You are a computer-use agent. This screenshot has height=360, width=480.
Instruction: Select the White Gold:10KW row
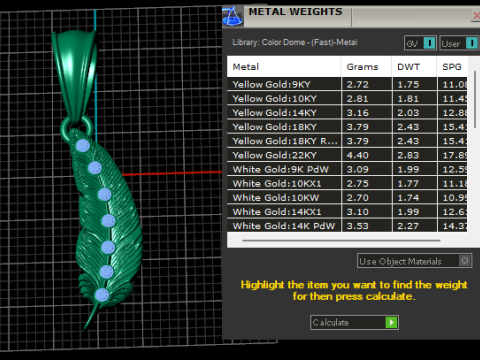347,198
